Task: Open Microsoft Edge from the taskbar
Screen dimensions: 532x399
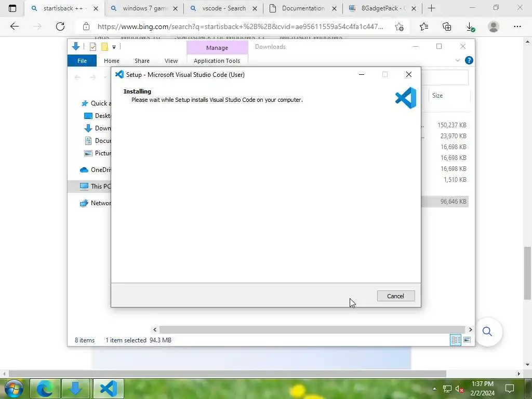Action: click(45, 389)
